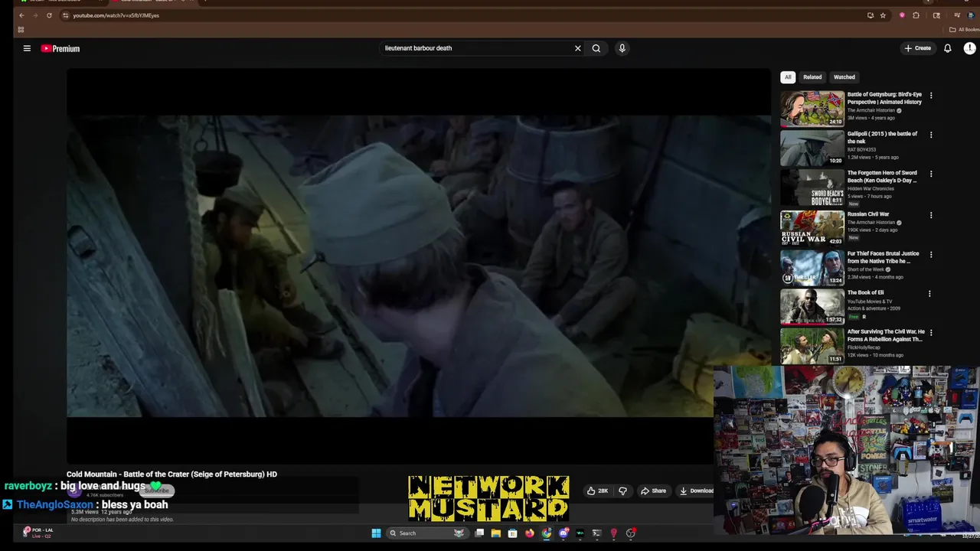Open File Explorer from the taskbar
This screenshot has width=980, height=551.
(x=496, y=533)
